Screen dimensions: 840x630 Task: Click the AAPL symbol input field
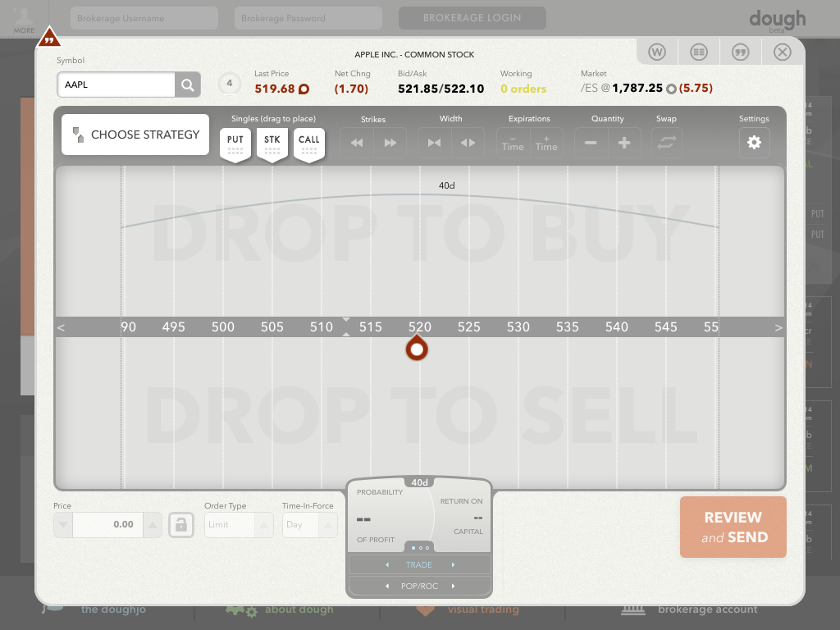(x=116, y=84)
